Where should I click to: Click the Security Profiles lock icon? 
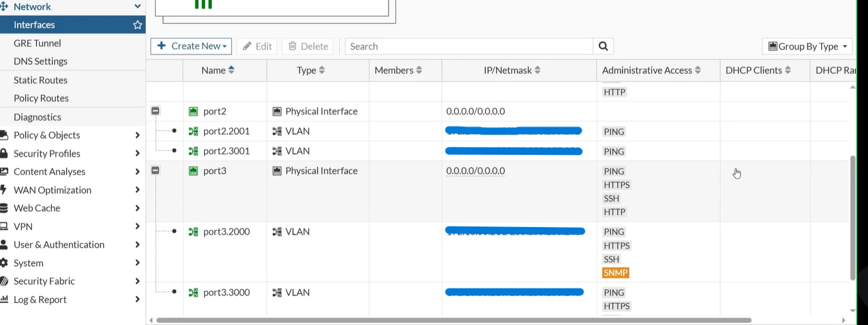point(3,153)
